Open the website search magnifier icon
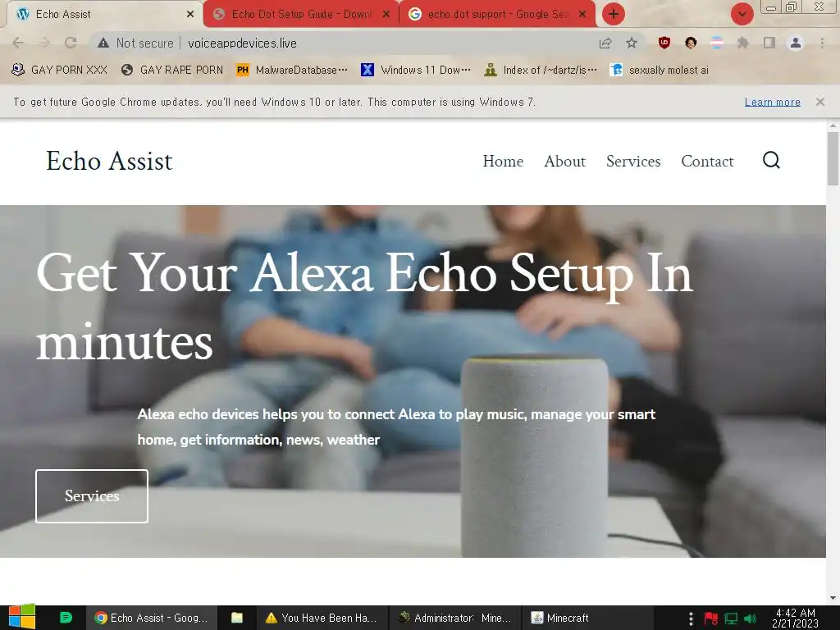Screen dimensions: 840x630 click(771, 160)
